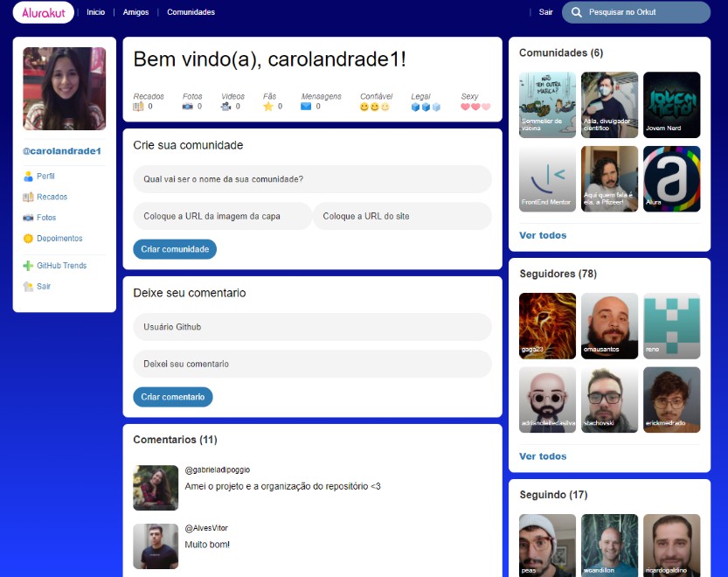The width and height of the screenshot is (728, 577).
Task: Focus the community name input field
Action: [312, 179]
